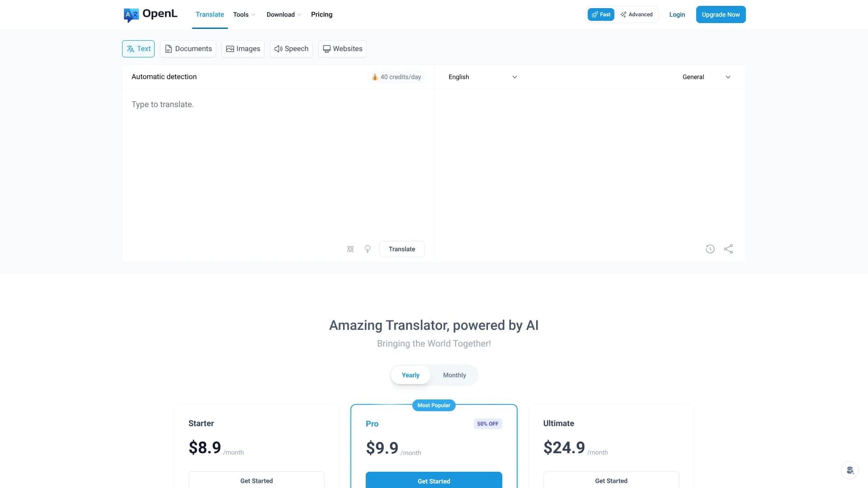Click the lightbulb suggestion icon

click(368, 249)
